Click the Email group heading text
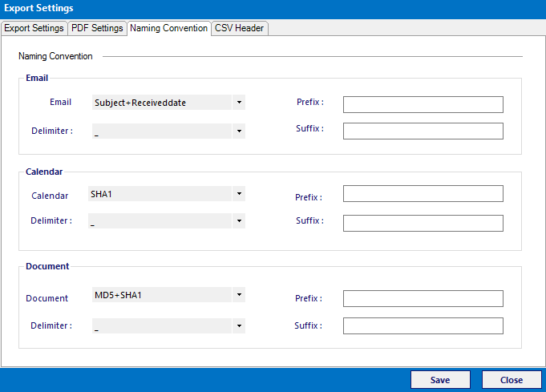Screen dimensions: 546x392 [x=37, y=78]
